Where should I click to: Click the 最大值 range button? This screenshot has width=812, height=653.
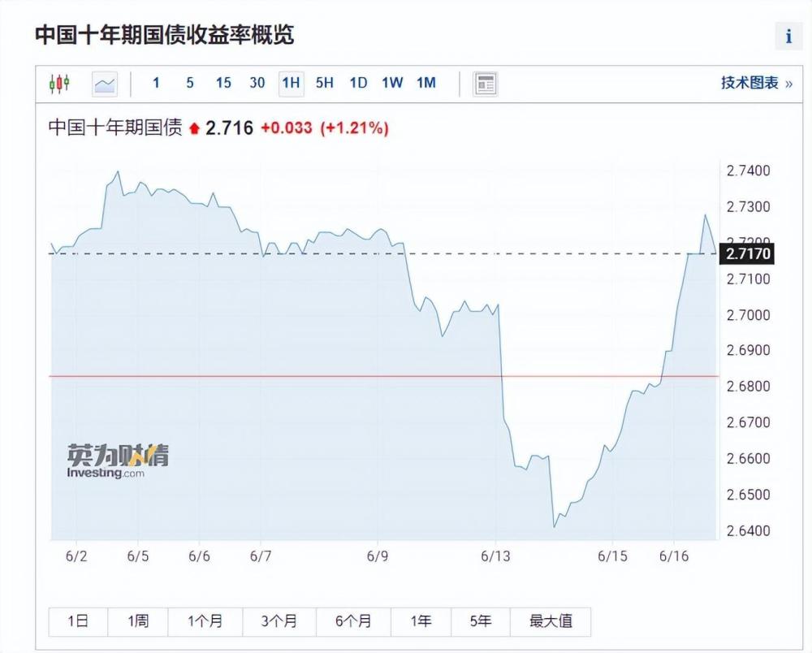[551, 621]
